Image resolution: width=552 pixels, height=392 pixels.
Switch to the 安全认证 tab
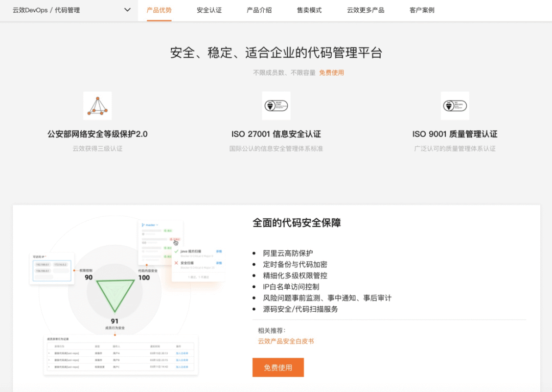[209, 10]
